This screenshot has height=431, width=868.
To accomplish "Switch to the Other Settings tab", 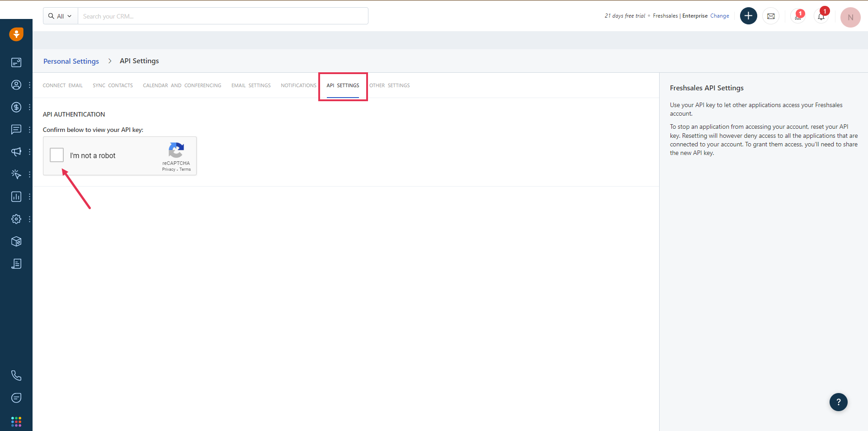I will pyautogui.click(x=390, y=85).
